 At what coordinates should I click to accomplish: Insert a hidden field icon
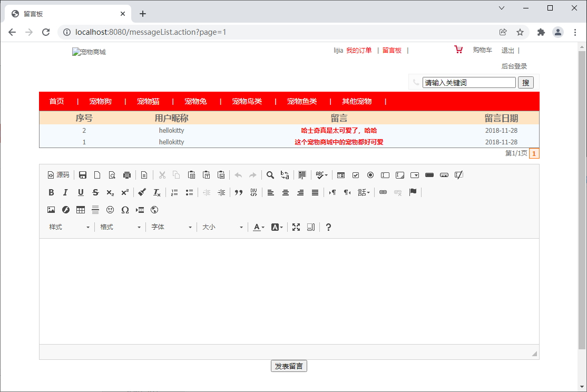click(x=459, y=175)
